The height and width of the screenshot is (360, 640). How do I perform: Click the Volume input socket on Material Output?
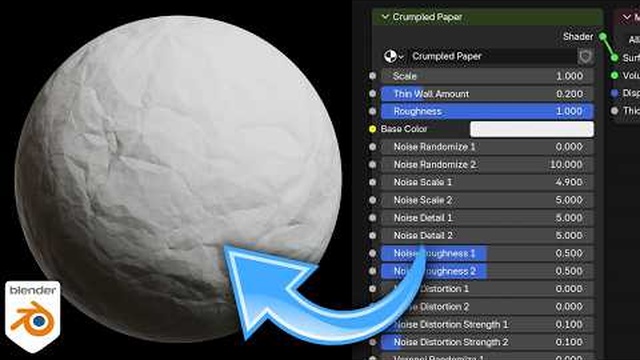tap(614, 76)
